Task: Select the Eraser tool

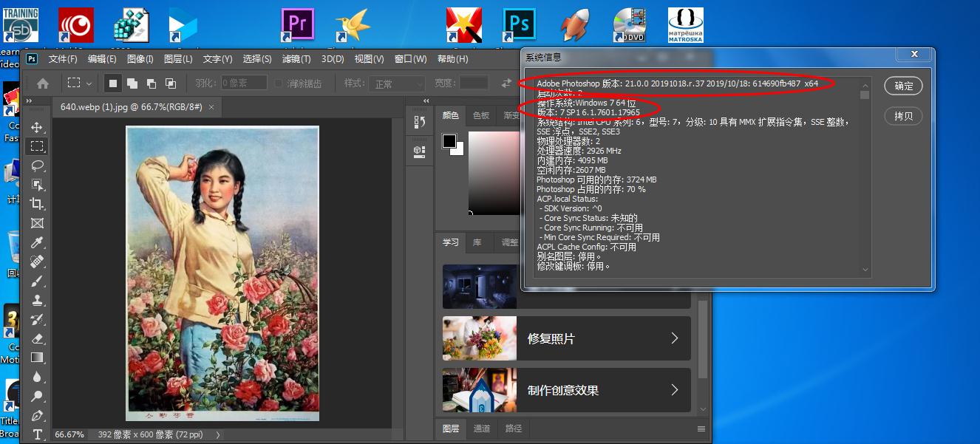Action: pyautogui.click(x=37, y=338)
